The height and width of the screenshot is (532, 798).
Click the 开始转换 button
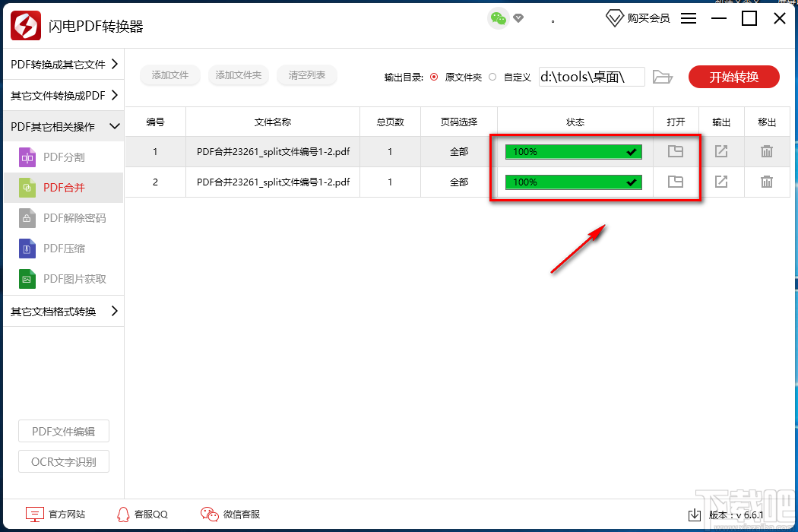tap(733, 76)
